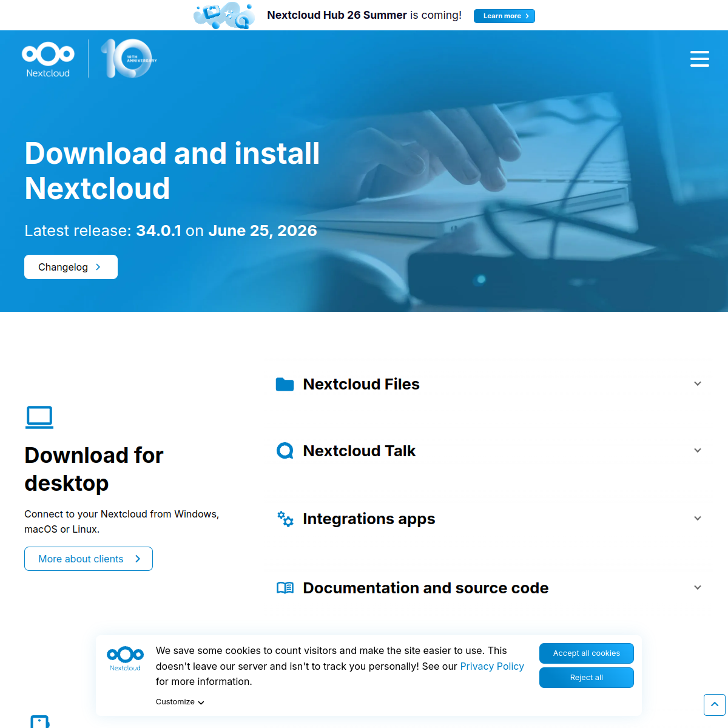Click the Latest release 34.0.1 text

point(170,231)
